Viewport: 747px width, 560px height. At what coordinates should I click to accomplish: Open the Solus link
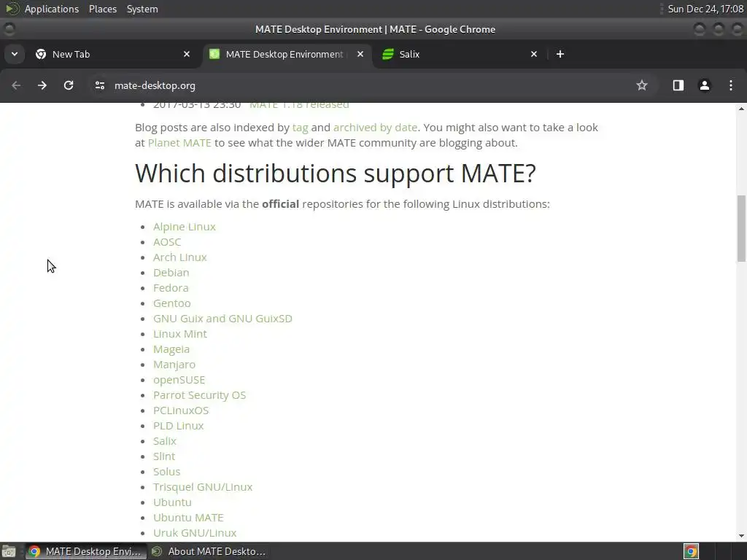pyautogui.click(x=167, y=472)
